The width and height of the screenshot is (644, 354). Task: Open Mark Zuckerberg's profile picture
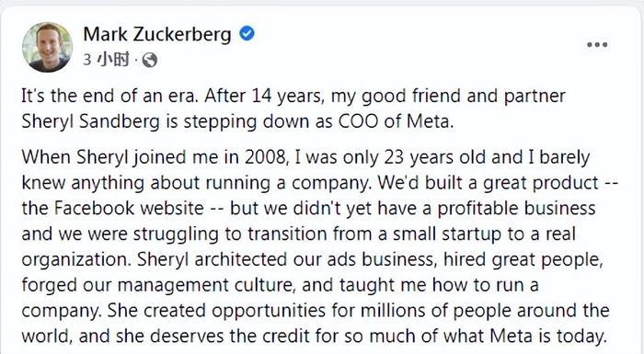click(47, 47)
